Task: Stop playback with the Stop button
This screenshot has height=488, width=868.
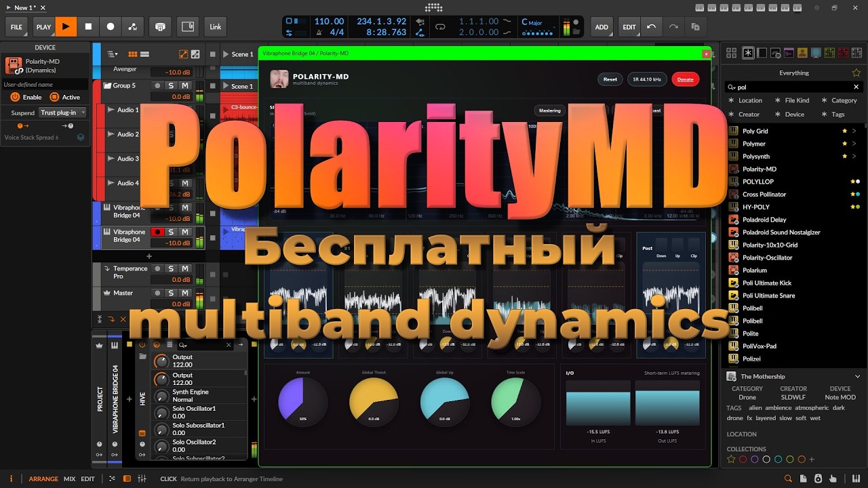Action: coord(88,27)
